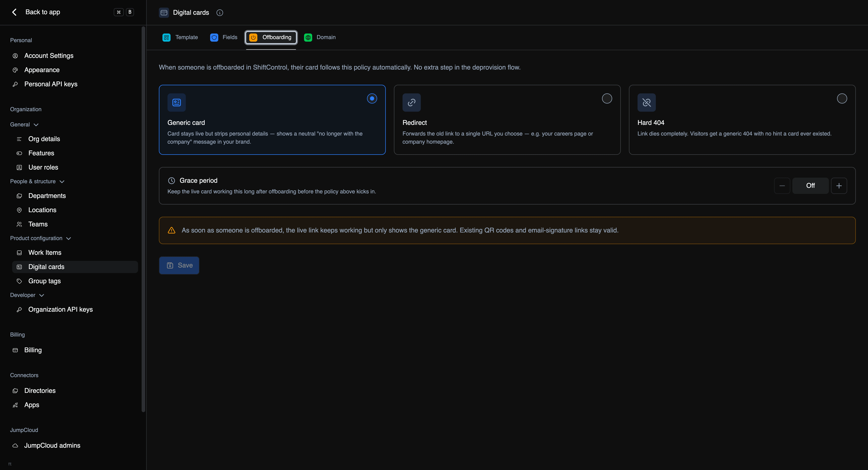Image resolution: width=868 pixels, height=470 pixels.
Task: Click the Command shortcut key badge
Action: click(119, 12)
